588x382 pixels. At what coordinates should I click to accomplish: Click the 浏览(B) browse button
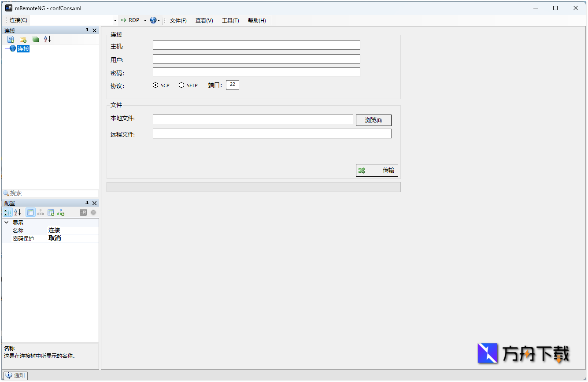click(x=374, y=120)
